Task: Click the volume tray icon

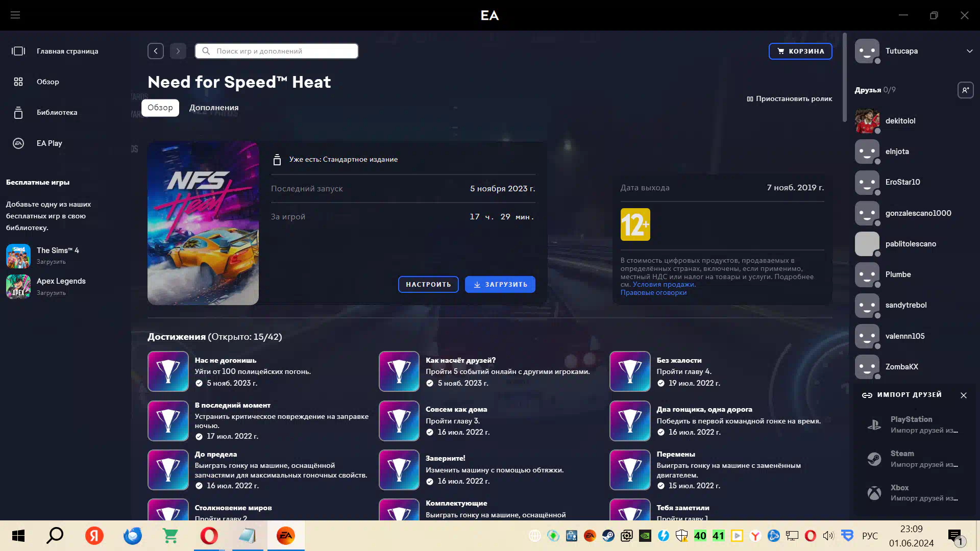Action: 828,536
